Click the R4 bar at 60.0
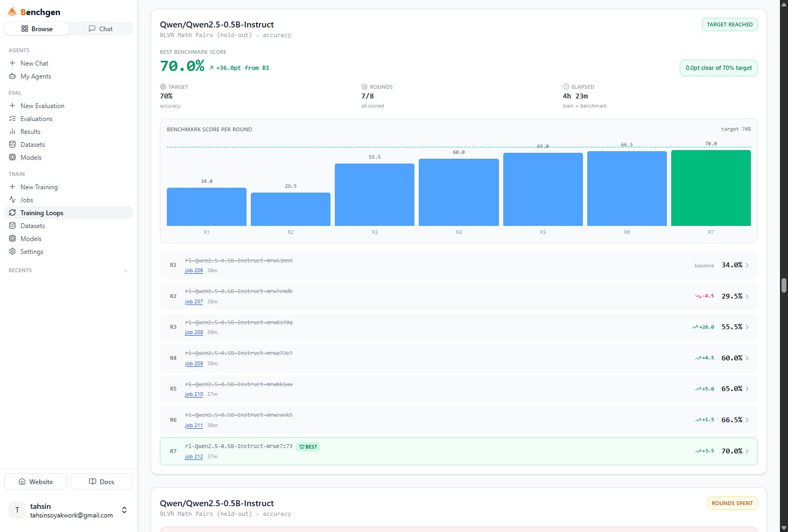 pos(459,193)
